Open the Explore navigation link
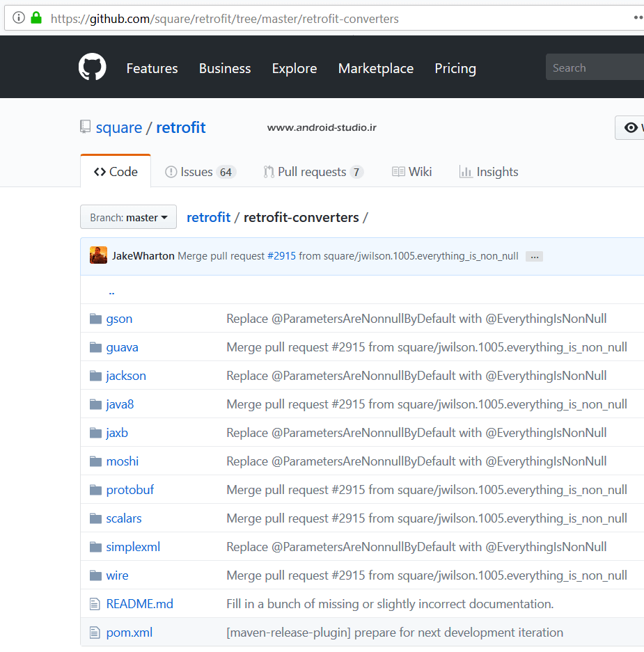The width and height of the screenshot is (644, 652). coord(294,68)
